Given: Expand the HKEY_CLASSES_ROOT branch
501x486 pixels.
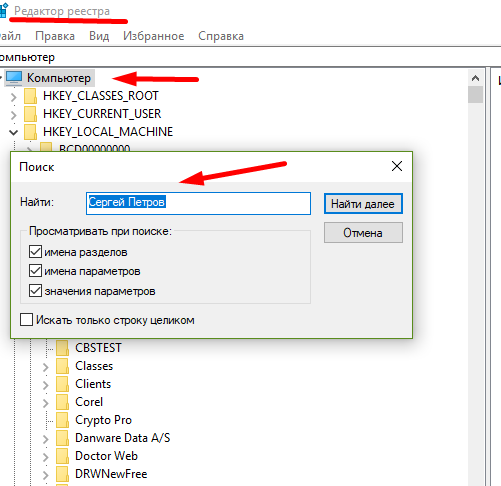Looking at the screenshot, I should [13, 97].
